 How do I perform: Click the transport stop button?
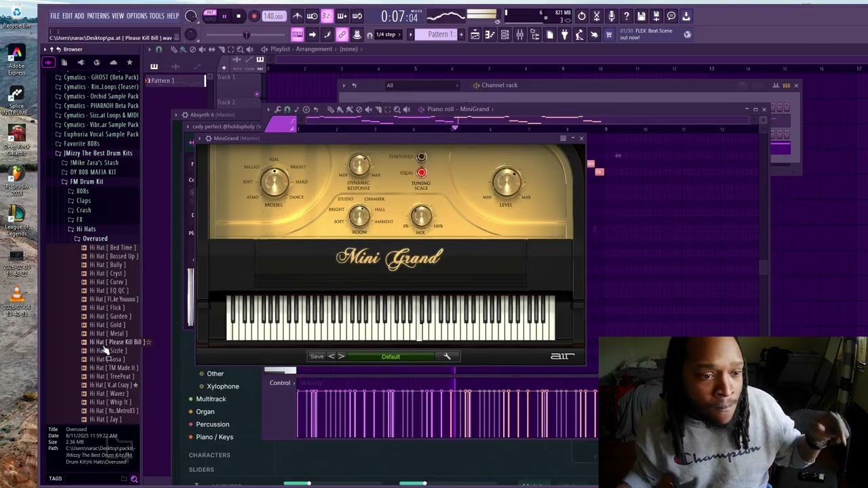(x=239, y=16)
